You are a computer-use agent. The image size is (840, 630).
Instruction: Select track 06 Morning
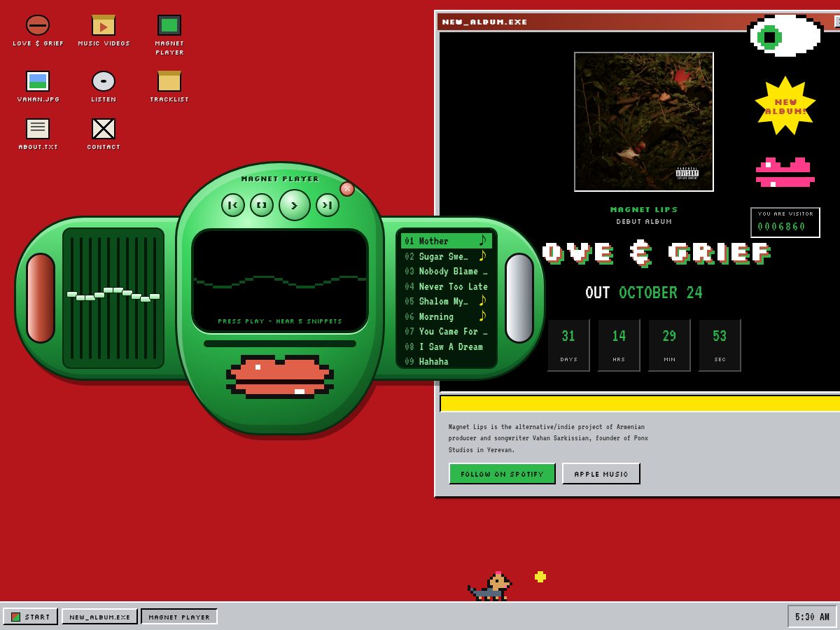click(447, 316)
